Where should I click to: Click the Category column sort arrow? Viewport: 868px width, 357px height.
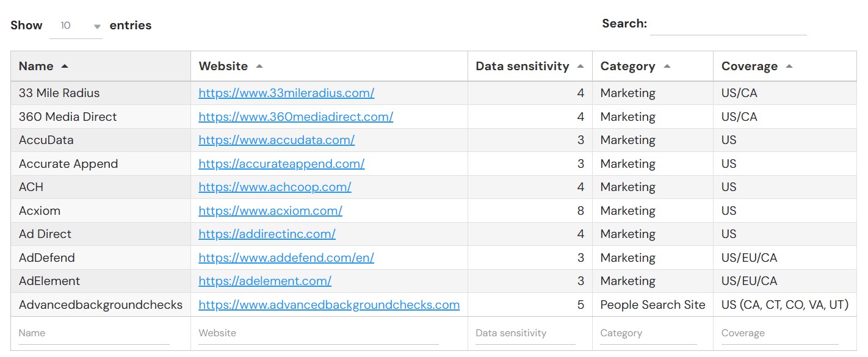[667, 66]
